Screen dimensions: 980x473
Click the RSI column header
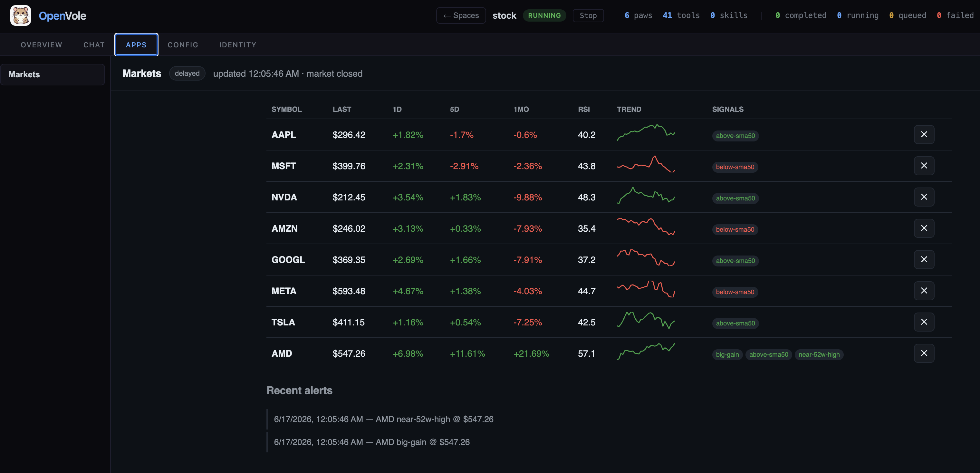(584, 109)
